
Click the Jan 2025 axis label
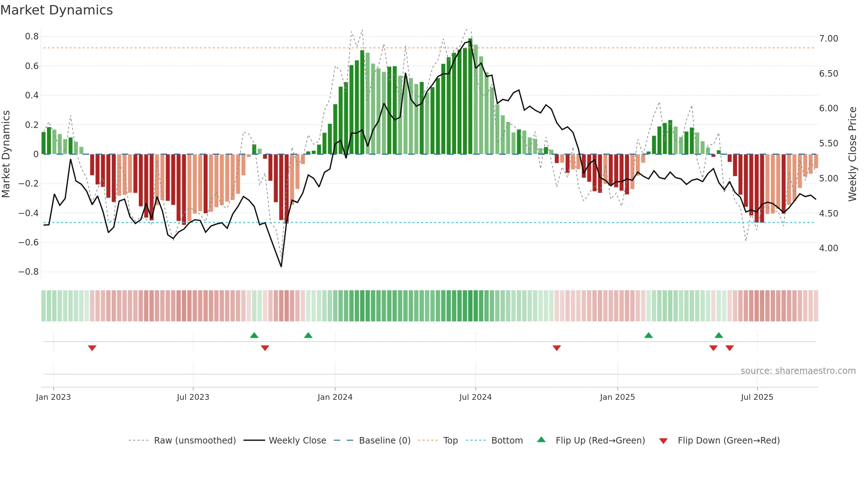coord(618,397)
